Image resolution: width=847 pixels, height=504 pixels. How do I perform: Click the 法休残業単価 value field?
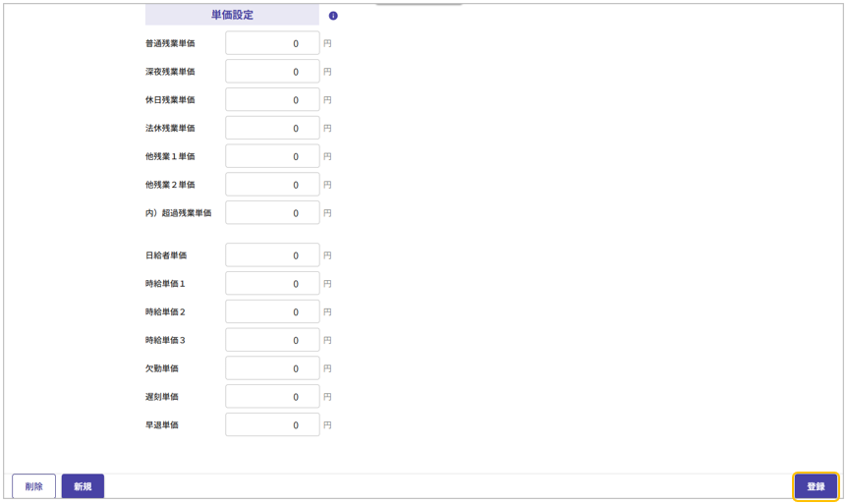coord(272,129)
